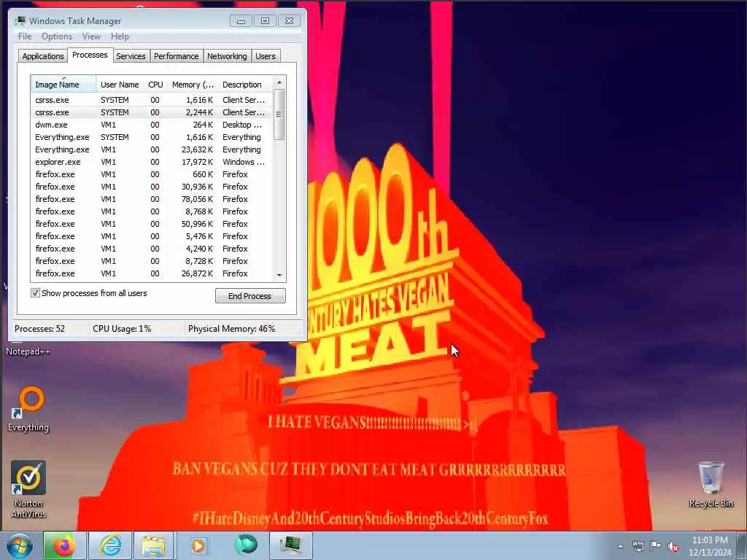The width and height of the screenshot is (747, 560).
Task: Select the Task Manager taskbar button
Action: tap(291, 545)
